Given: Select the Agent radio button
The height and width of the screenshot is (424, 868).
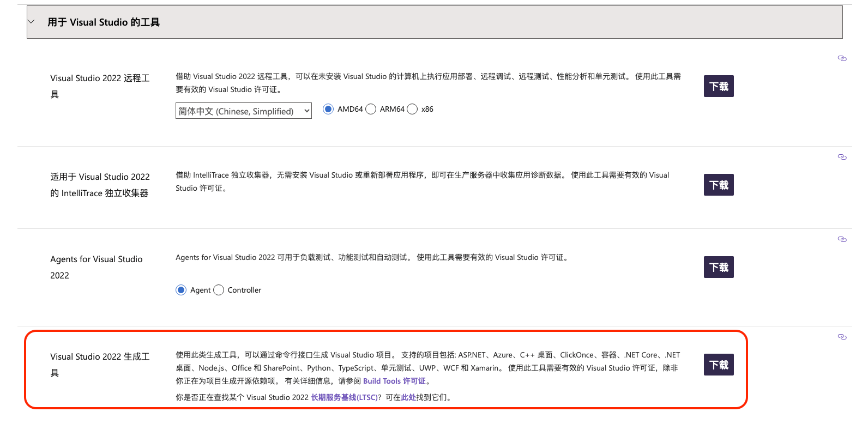Looking at the screenshot, I should tap(181, 290).
